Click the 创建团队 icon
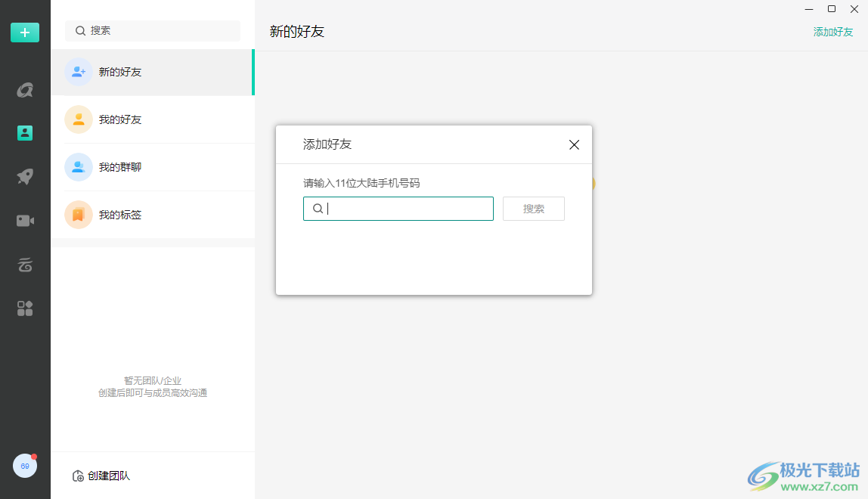Screen dimensions: 868x499 [78, 476]
